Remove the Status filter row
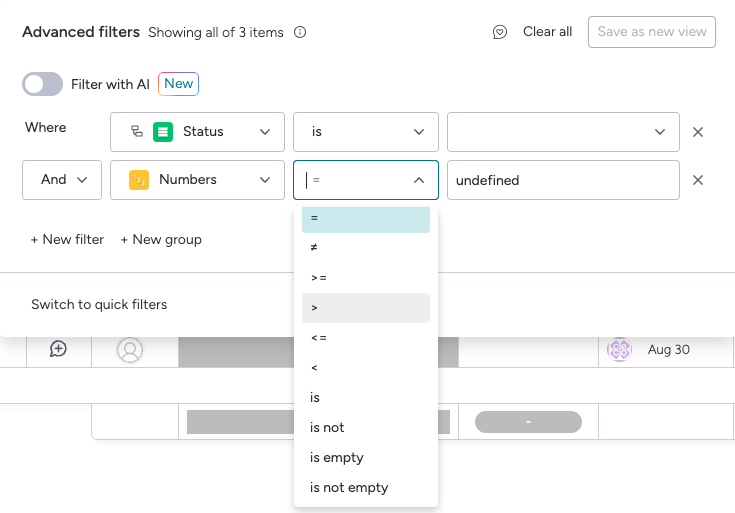Screen dimensions: 735x513 (x=698, y=132)
